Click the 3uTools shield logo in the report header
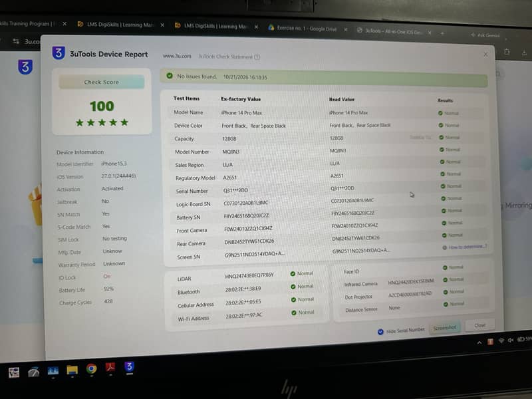The image size is (532, 399). pyautogui.click(x=59, y=53)
